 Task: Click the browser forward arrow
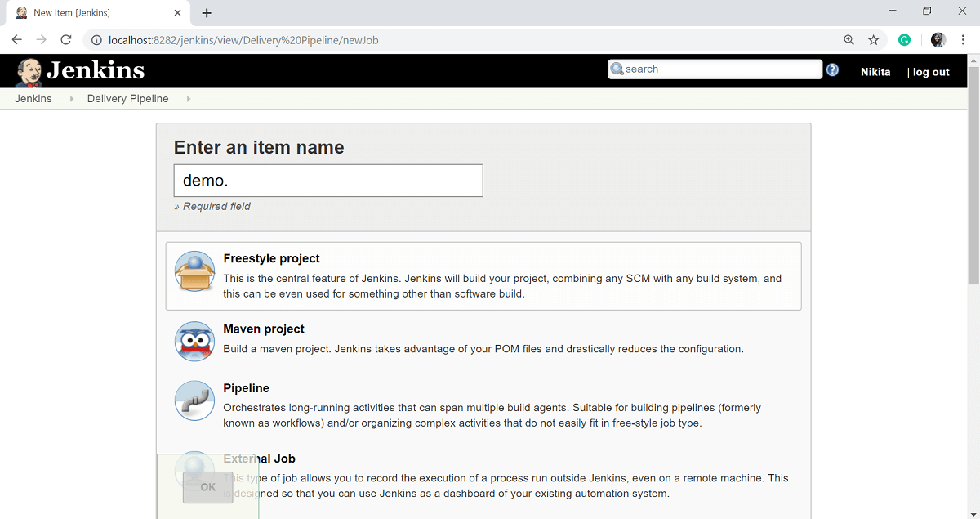point(41,39)
